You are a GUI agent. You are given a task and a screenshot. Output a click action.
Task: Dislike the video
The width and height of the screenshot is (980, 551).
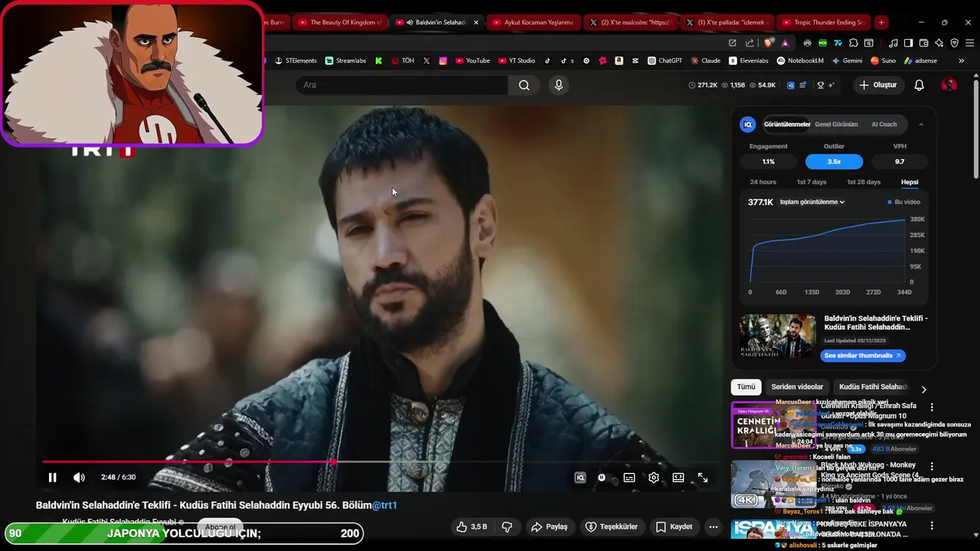507,527
